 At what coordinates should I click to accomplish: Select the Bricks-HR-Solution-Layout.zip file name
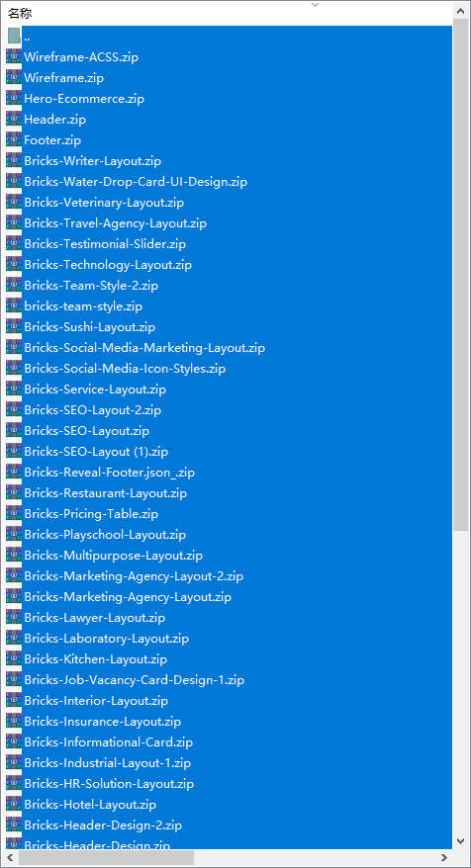pyautogui.click(x=109, y=784)
